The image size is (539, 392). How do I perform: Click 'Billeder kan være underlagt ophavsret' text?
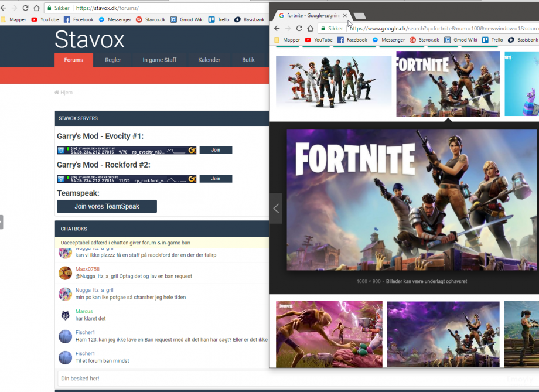(x=427, y=282)
